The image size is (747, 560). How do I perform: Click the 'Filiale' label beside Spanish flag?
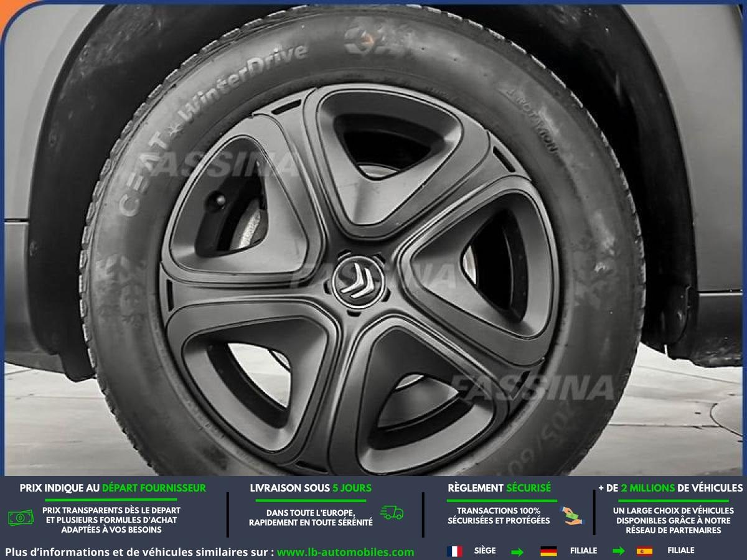pos(681,551)
